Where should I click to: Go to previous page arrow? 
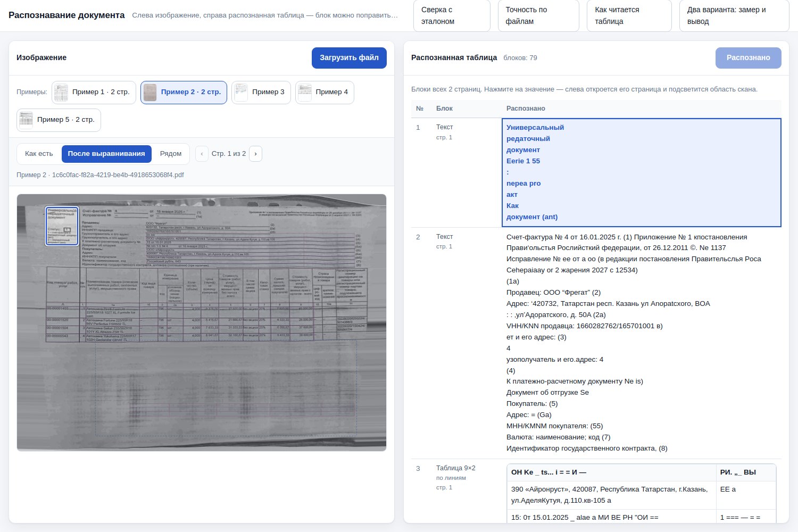(x=202, y=154)
